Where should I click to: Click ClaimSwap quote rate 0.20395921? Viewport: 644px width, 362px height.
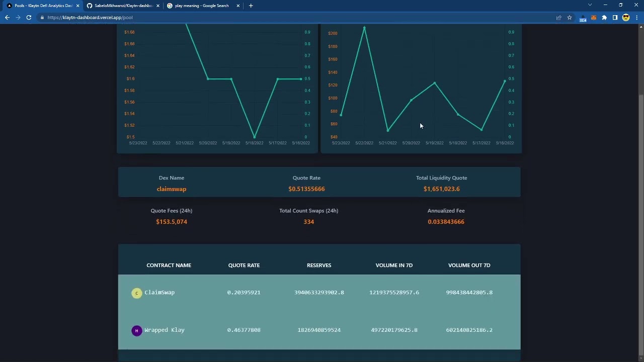coord(244,292)
